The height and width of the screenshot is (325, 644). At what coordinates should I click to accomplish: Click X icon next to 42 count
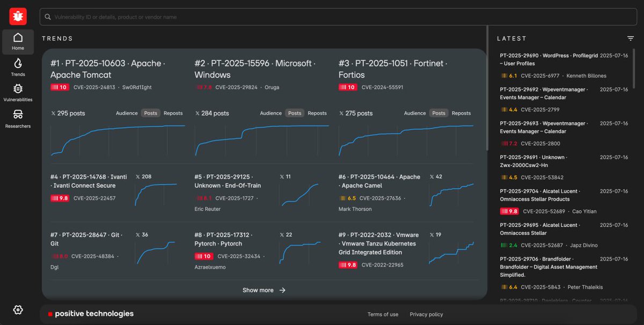click(432, 176)
